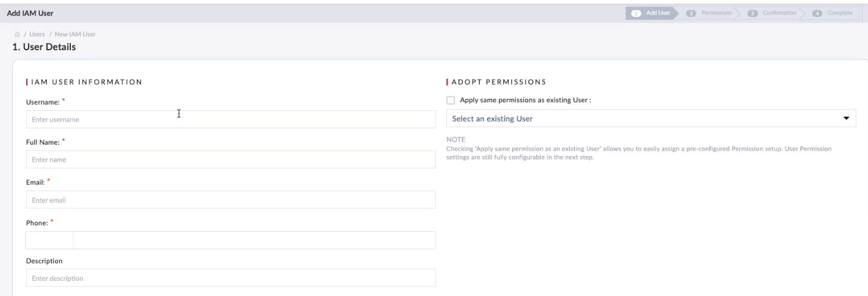868x296 pixels.
Task: Select the Complete wizard step
Action: [x=841, y=13]
